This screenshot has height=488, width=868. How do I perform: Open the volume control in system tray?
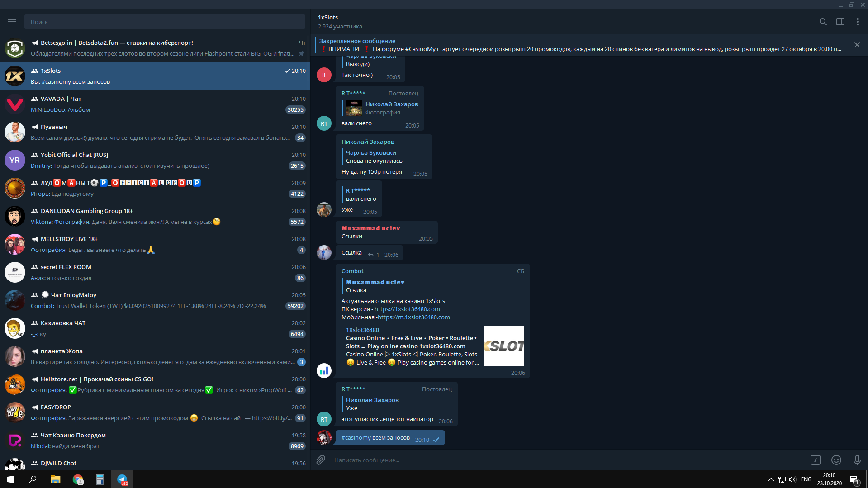pos(792,479)
